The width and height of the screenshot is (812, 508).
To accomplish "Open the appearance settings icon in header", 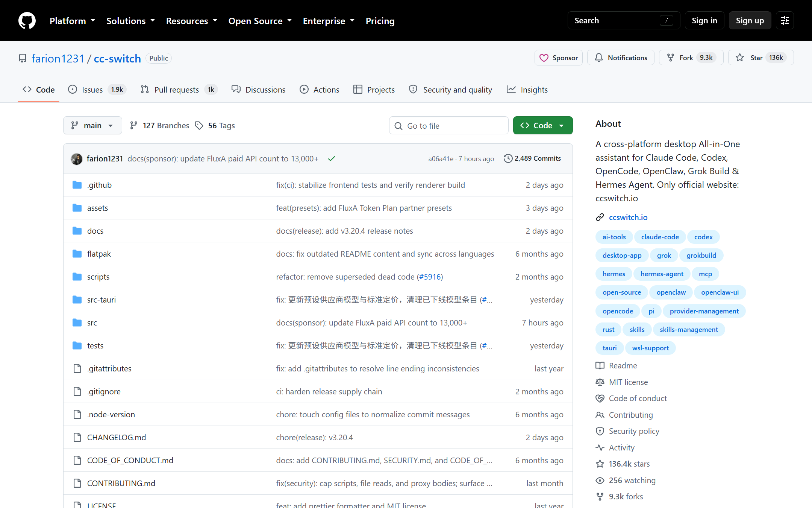I will pos(785,21).
